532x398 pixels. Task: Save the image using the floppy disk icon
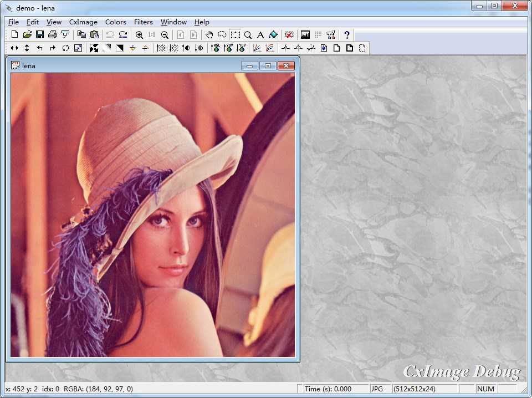tap(40, 35)
